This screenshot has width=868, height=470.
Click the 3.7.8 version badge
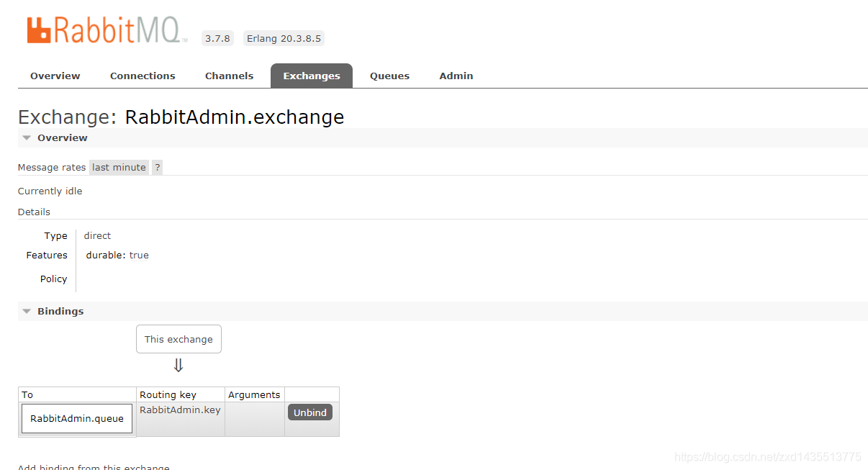click(x=217, y=38)
